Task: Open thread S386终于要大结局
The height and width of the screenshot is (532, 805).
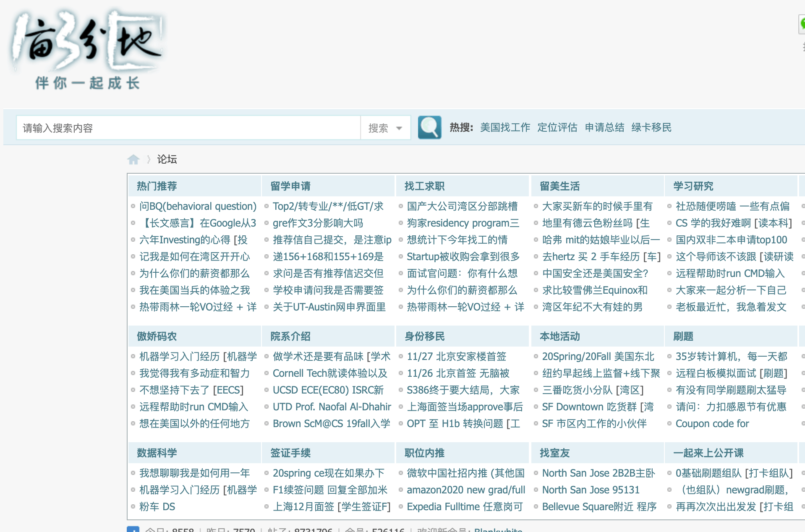Action: (463, 390)
